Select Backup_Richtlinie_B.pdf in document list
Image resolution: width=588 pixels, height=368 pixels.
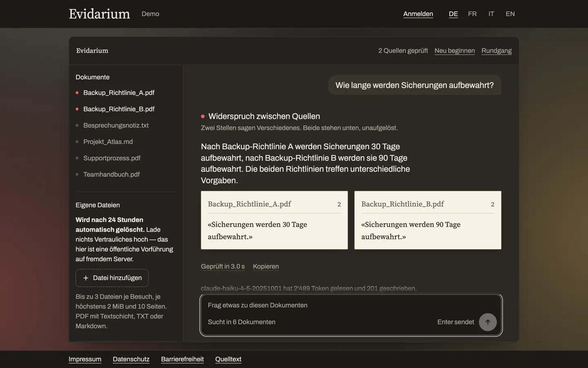[119, 109]
